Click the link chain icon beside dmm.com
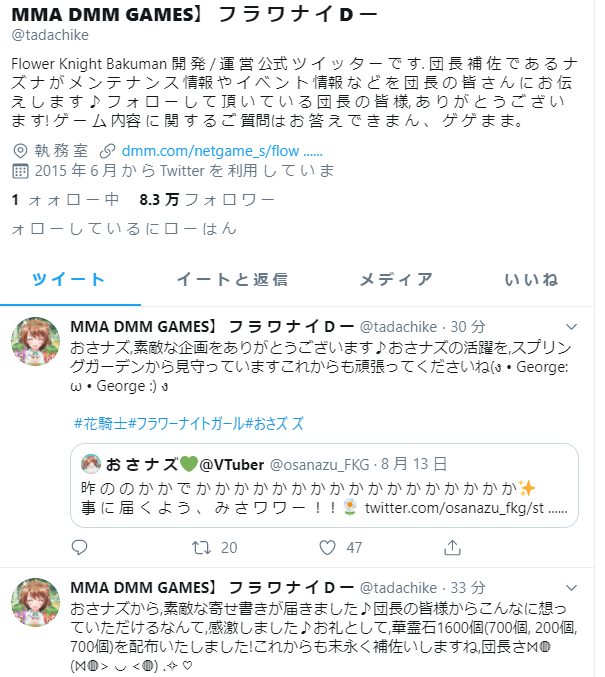The image size is (605, 677). click(x=107, y=151)
